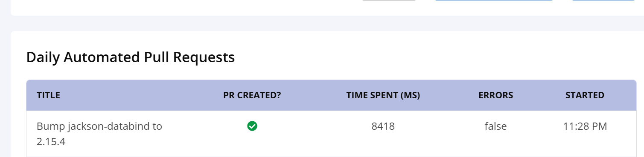The width and height of the screenshot is (644, 157).
Task: Select the 8418 time spent value
Action: point(383,126)
